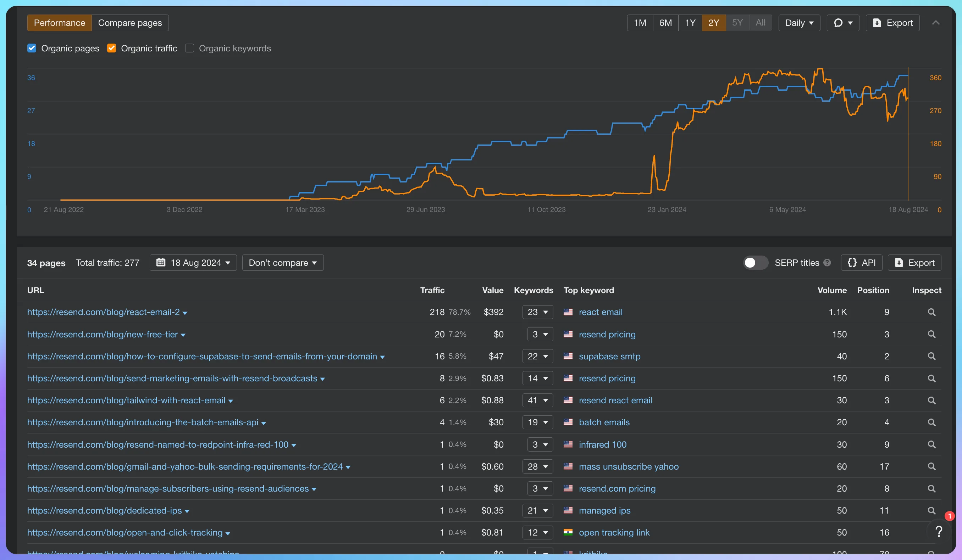Click the API button
Screen dimensions: 962x560
[x=862, y=263]
